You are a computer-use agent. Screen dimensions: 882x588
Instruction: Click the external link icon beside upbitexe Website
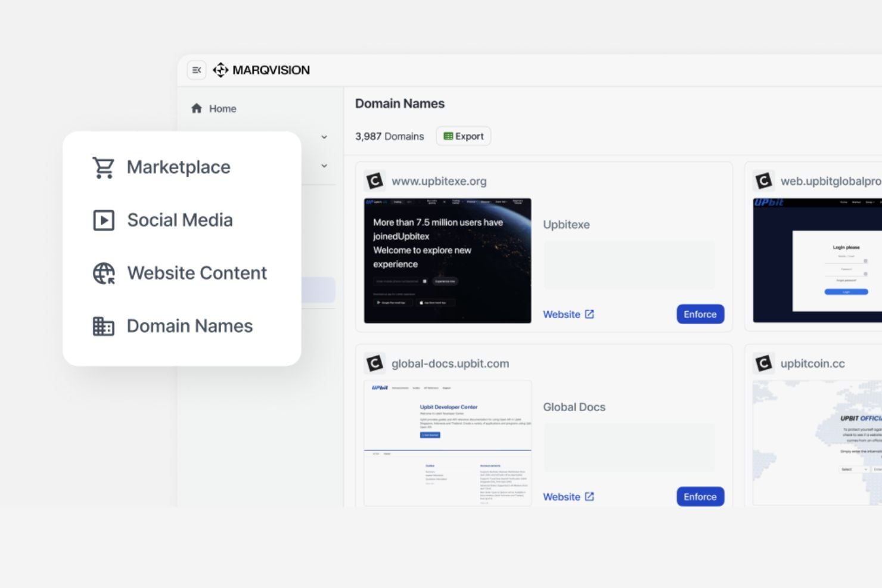click(589, 314)
